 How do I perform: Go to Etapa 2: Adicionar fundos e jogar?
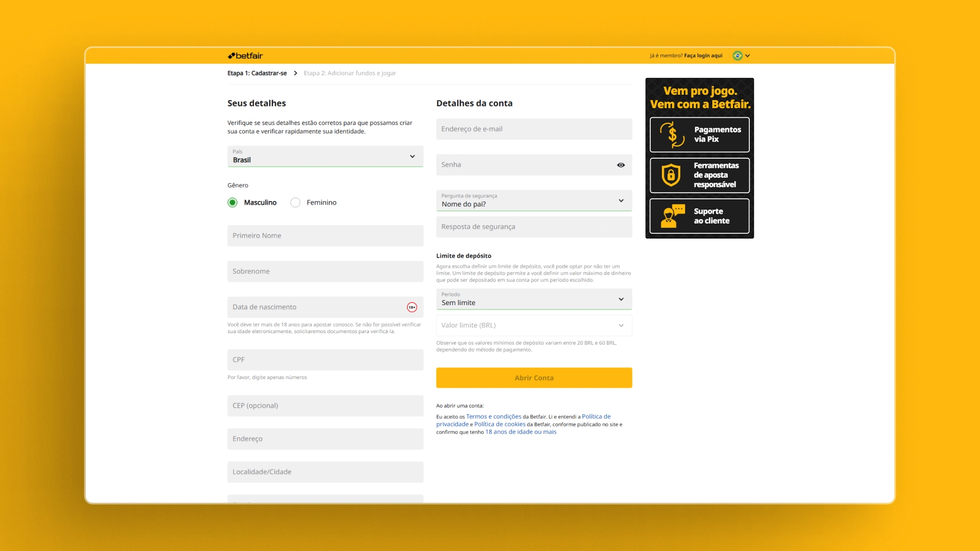click(x=350, y=73)
